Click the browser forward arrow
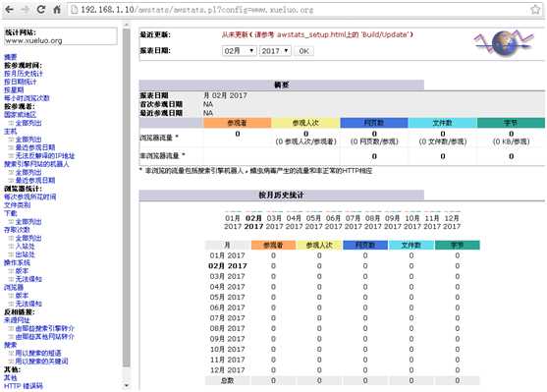 [x=25, y=10]
